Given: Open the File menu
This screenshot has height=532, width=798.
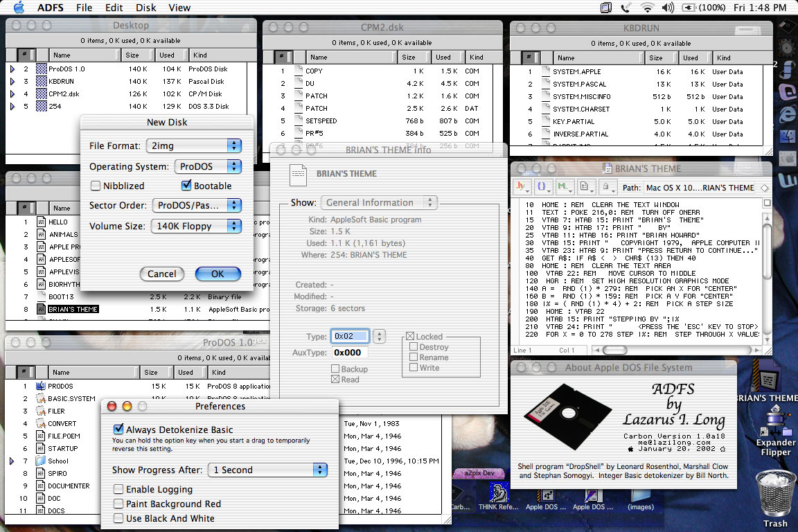Looking at the screenshot, I should (84, 8).
